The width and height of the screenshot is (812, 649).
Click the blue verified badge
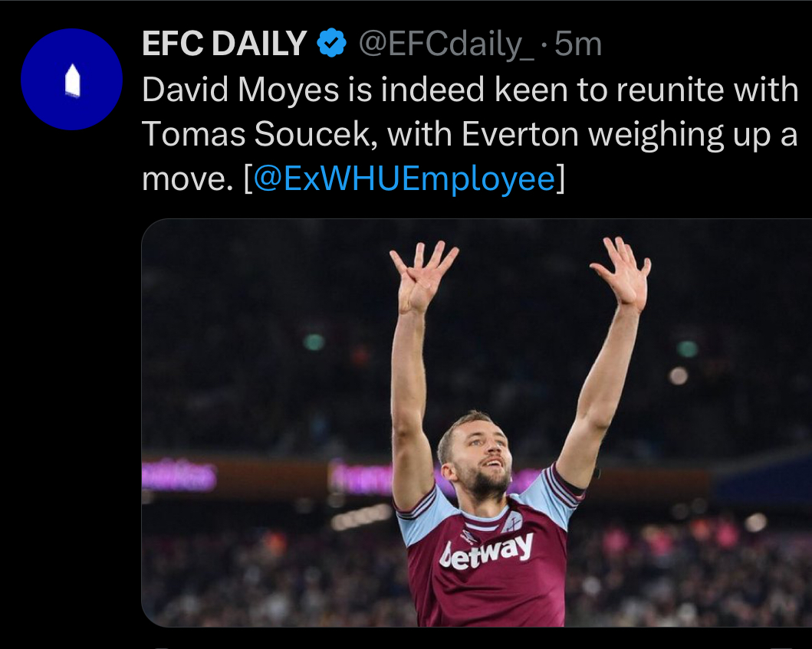tap(331, 44)
